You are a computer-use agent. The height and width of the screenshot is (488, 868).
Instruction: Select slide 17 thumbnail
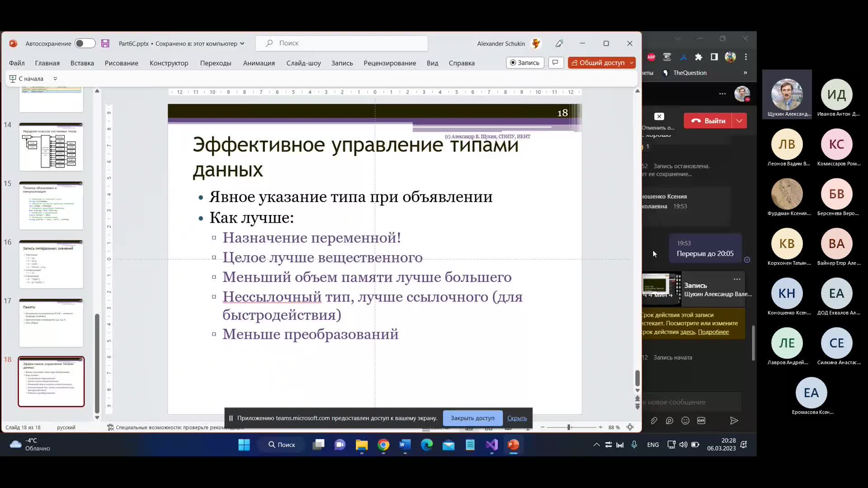coord(51,323)
